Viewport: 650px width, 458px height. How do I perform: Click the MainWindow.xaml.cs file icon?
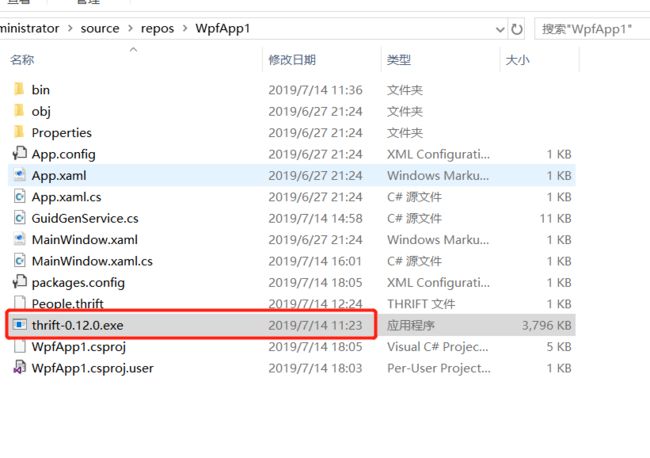[x=19, y=261]
